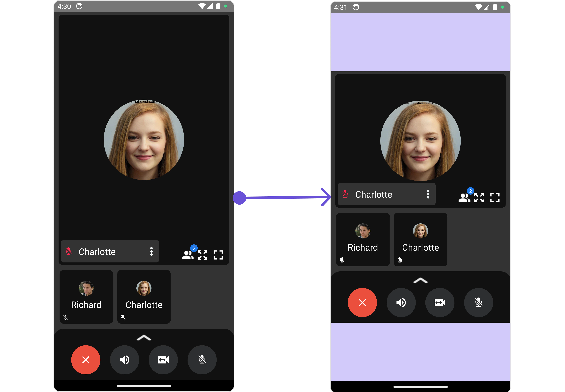
Task: Tap the collapse-arrows icon in left phone
Action: coord(203,255)
